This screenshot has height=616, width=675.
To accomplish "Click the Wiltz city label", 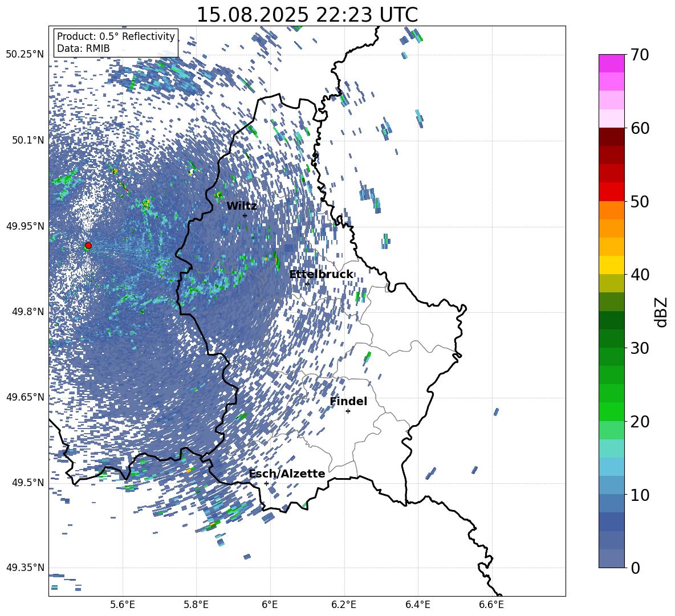I will click(x=242, y=206).
